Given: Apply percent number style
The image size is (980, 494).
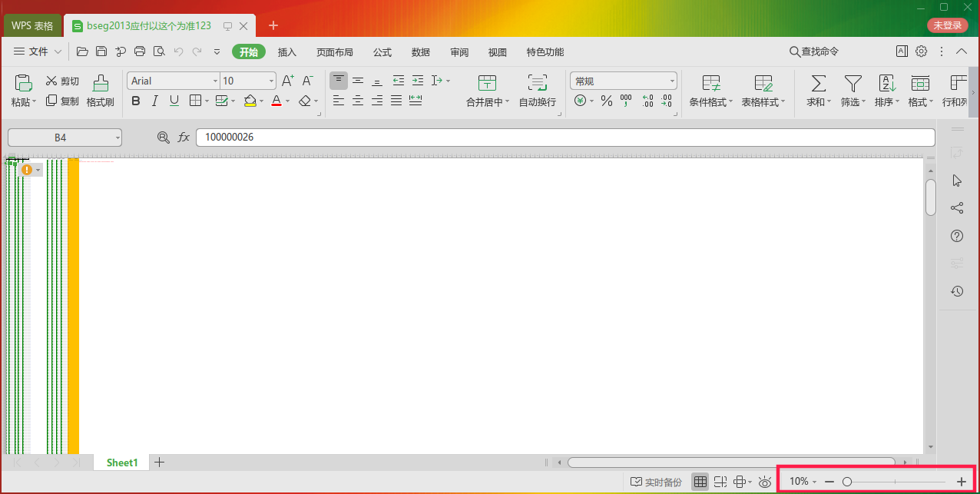Looking at the screenshot, I should pos(607,101).
